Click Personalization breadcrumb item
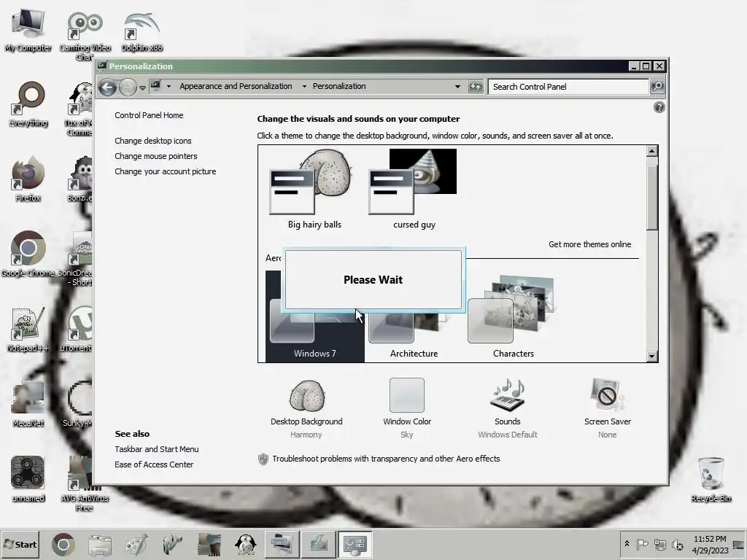747x560 pixels. [x=339, y=86]
